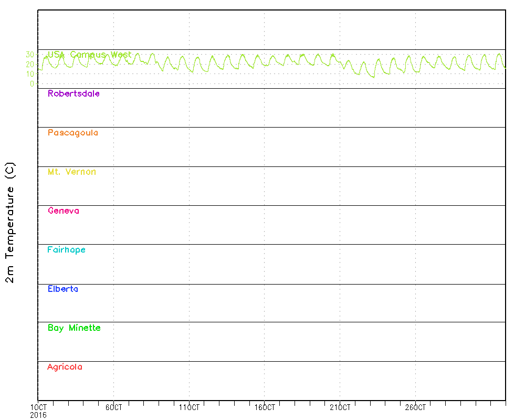Select the Mt. Vernon station label

(x=71, y=172)
